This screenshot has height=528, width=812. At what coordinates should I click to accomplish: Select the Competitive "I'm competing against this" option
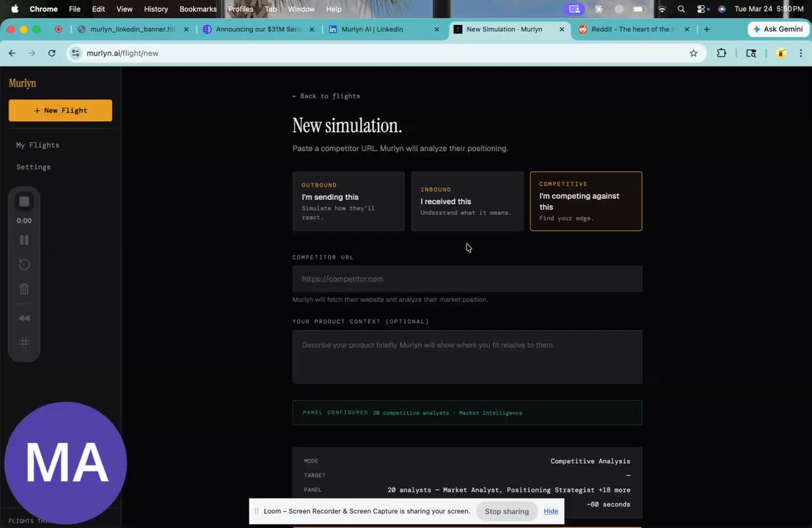(x=585, y=202)
